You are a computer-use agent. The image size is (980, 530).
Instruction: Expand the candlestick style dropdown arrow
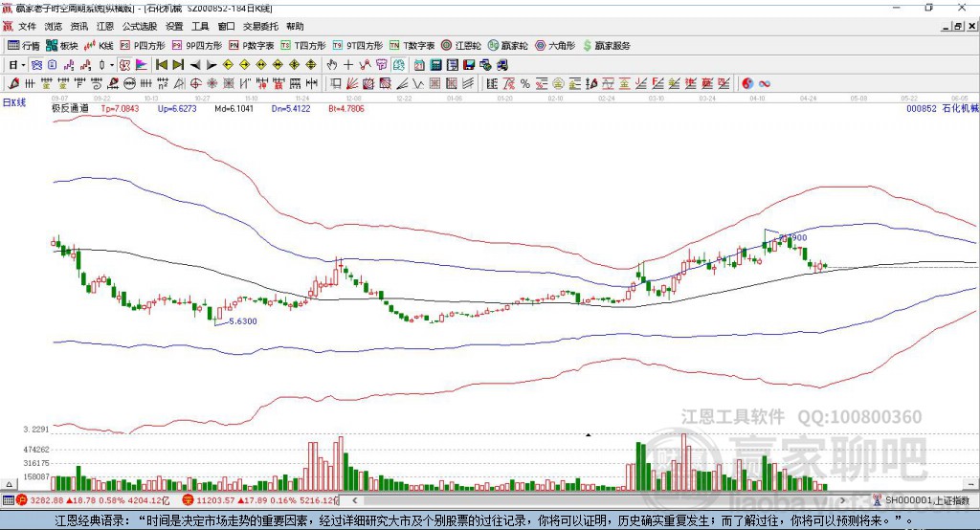112,65
